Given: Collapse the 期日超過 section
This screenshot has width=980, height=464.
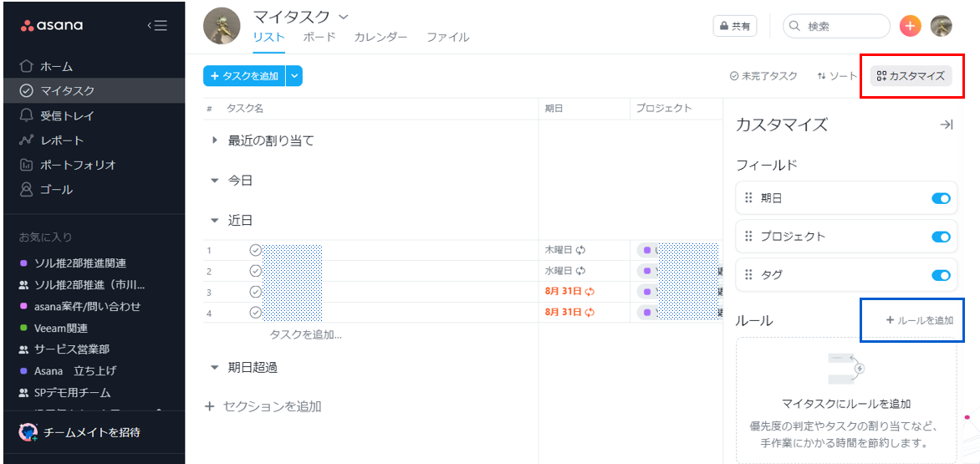Looking at the screenshot, I should (215, 367).
